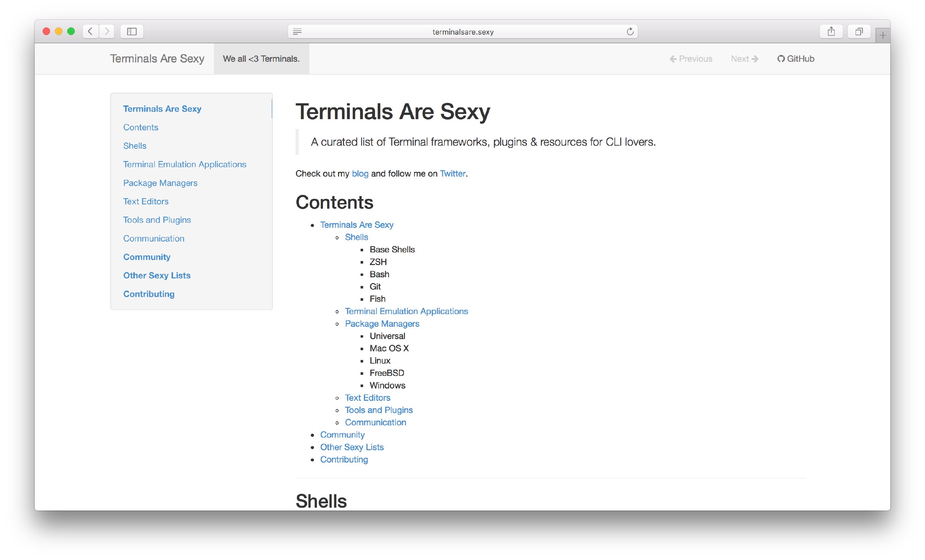Show all tabs overview button
Screen dimensions: 925x560
[x=859, y=31]
